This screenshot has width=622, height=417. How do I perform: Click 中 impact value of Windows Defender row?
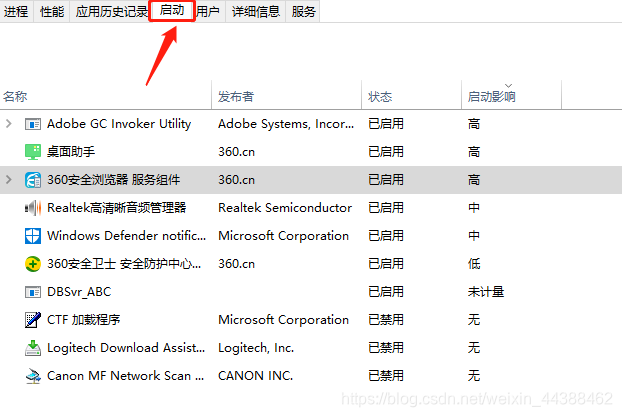[x=474, y=236]
